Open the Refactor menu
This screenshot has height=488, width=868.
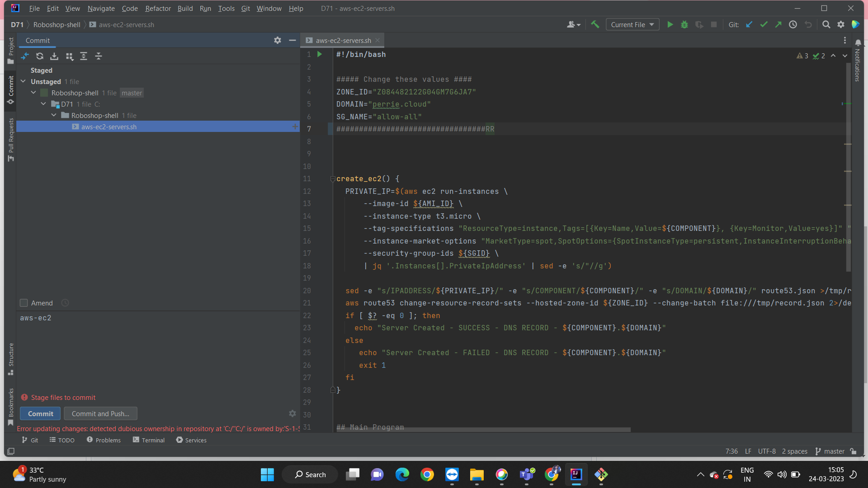[158, 8]
